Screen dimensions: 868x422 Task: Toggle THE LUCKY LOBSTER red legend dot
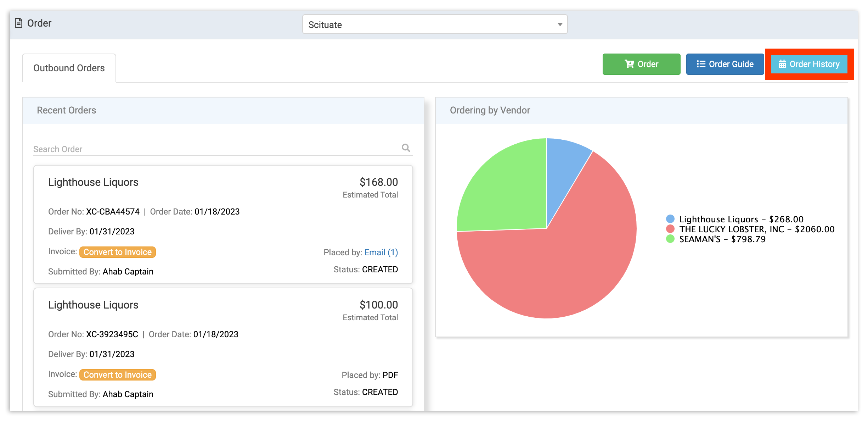point(670,229)
